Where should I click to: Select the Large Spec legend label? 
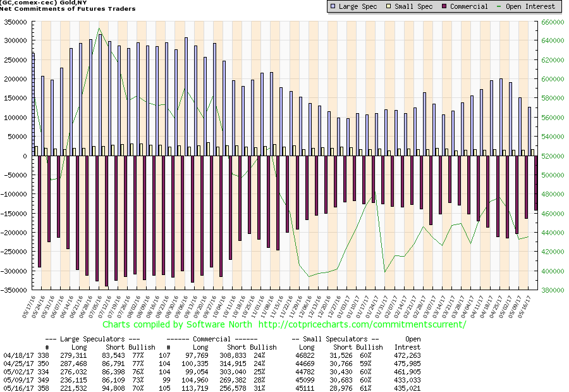point(360,6)
